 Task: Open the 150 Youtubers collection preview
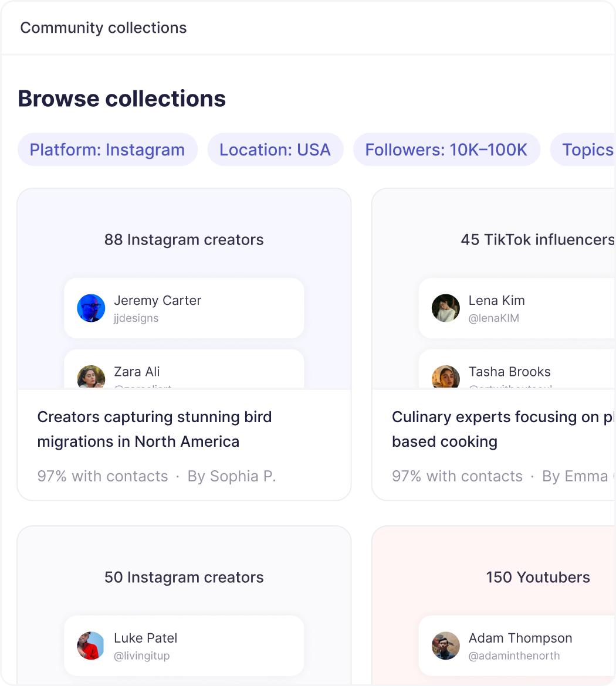(x=537, y=578)
